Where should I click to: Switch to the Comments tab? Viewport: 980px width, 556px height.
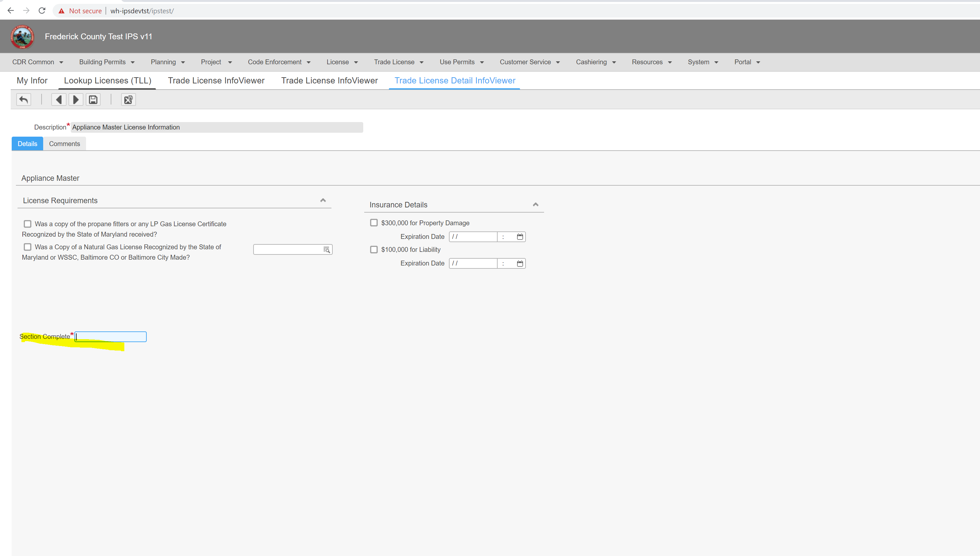click(65, 143)
